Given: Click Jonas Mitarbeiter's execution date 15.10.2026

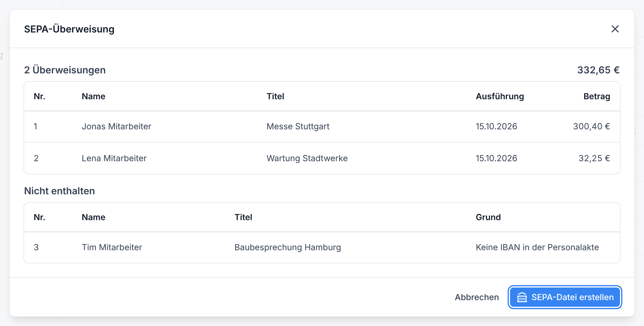Looking at the screenshot, I should [x=496, y=126].
